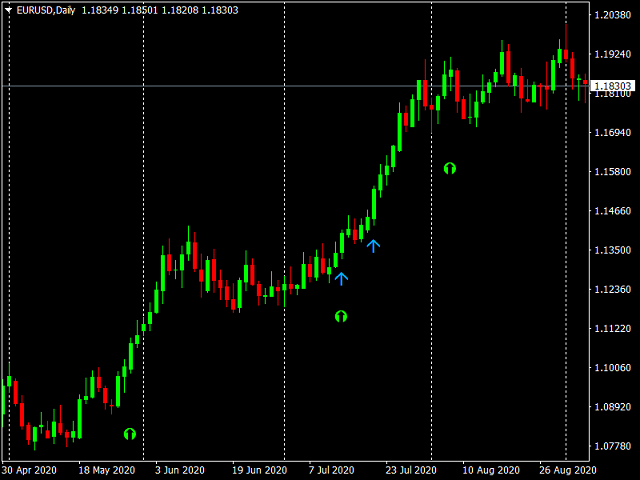Click the 1.12360 price scale label
640x480 pixels.
click(x=613, y=289)
